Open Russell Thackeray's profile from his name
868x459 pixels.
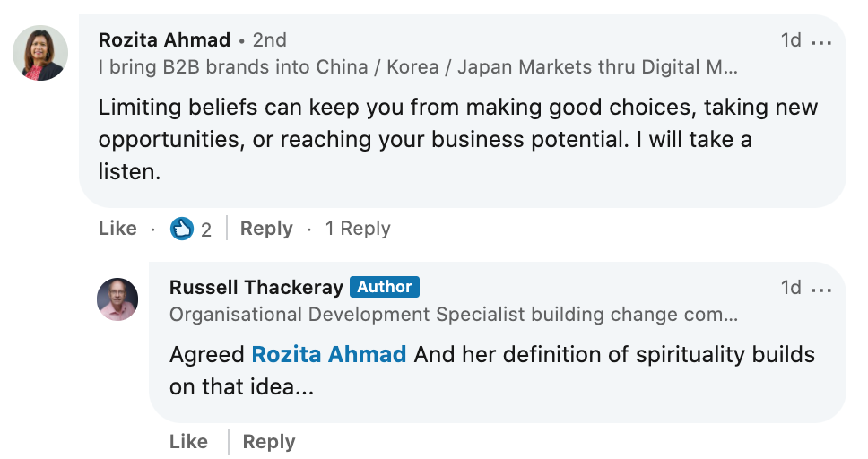(x=256, y=288)
